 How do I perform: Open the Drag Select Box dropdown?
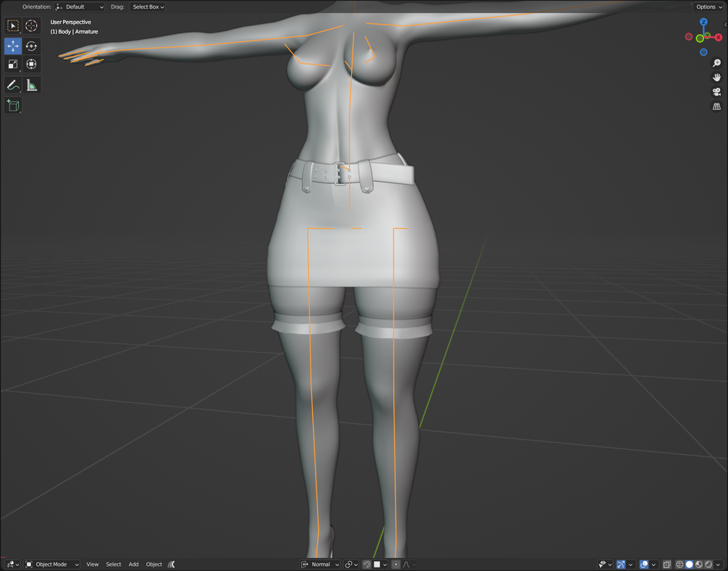(148, 7)
